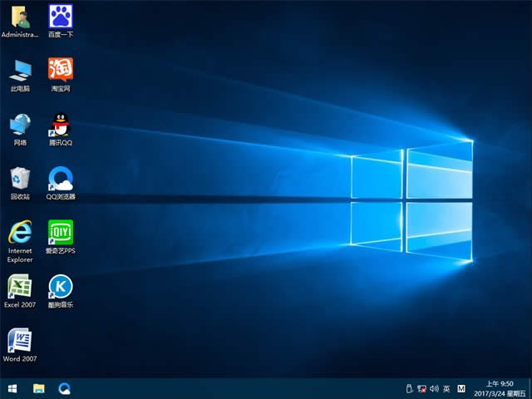Open the Windows Start menu
The image size is (532, 399).
pyautogui.click(x=12, y=388)
